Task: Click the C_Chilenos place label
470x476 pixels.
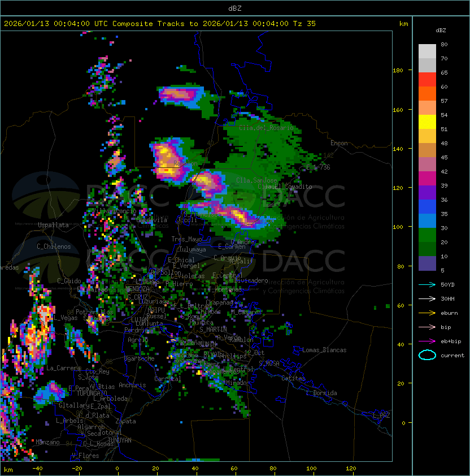Action: (x=54, y=246)
